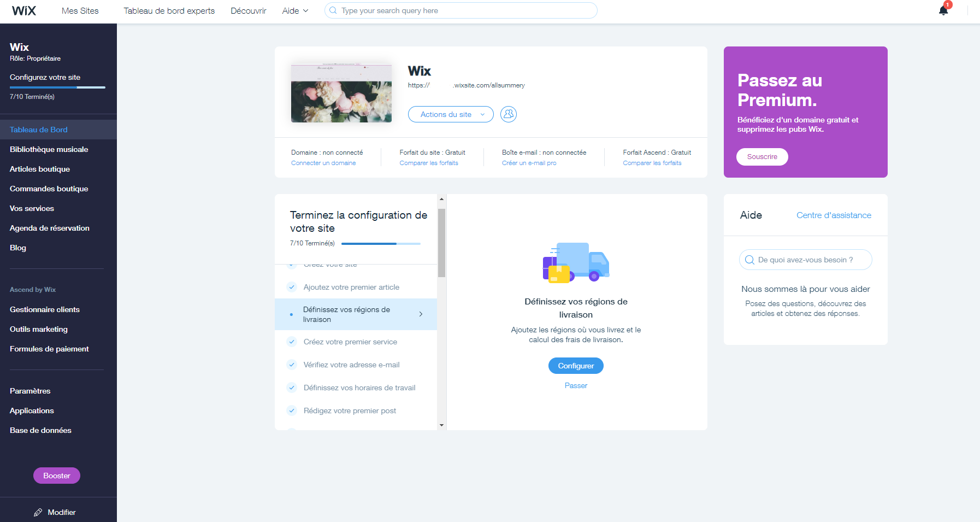Click the magnifier icon in the top search bar
Screen dimensions: 980x522
pos(332,10)
